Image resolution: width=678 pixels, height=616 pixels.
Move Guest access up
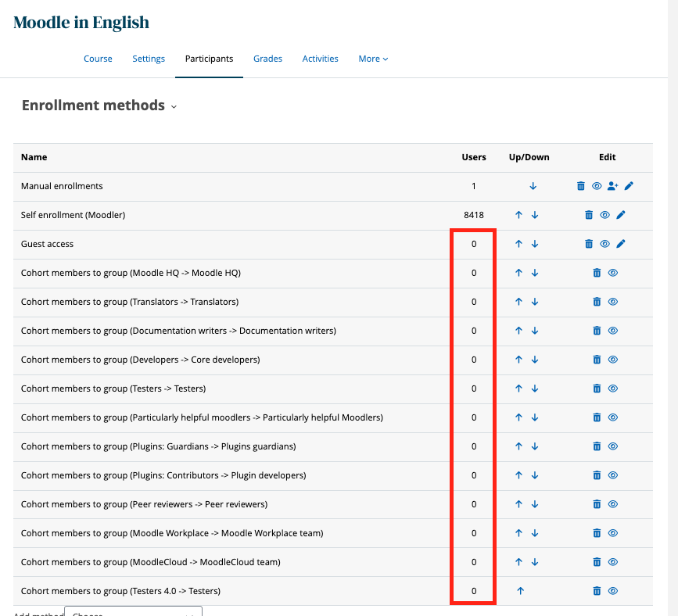pos(519,244)
